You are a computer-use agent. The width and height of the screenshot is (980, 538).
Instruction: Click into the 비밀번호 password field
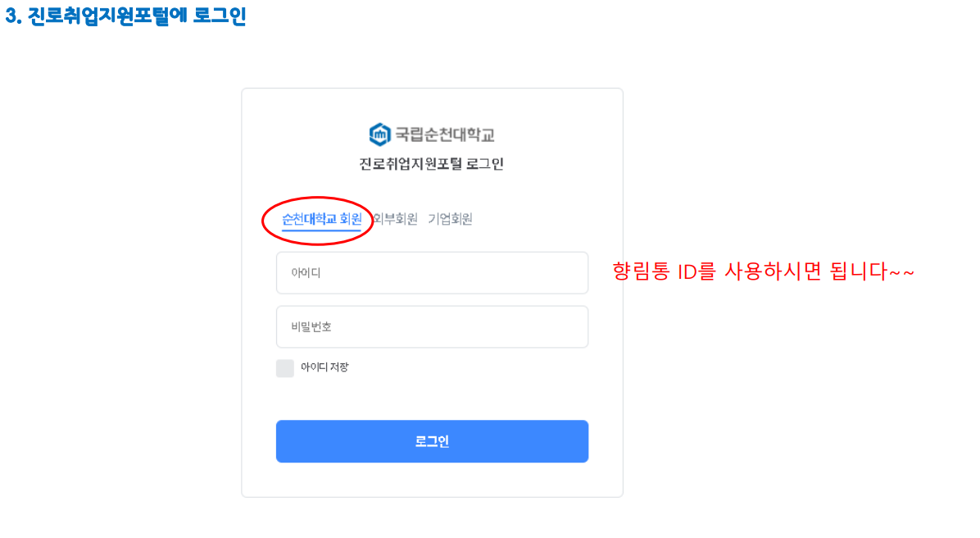point(432,326)
